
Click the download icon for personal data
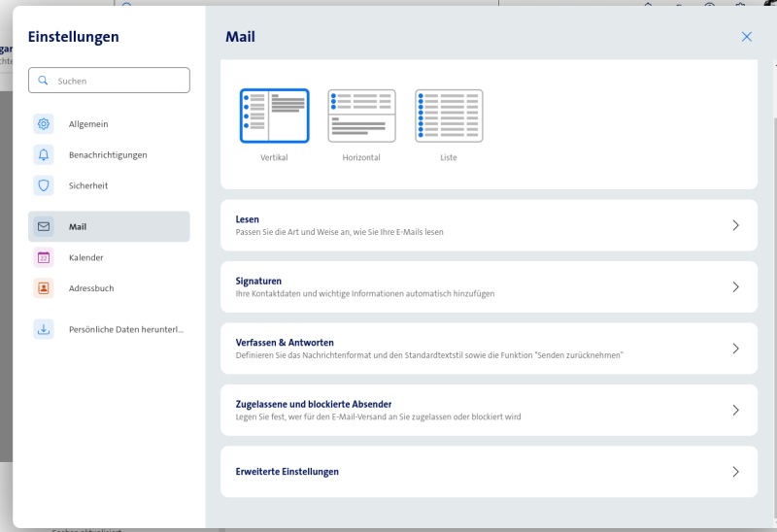coord(44,329)
